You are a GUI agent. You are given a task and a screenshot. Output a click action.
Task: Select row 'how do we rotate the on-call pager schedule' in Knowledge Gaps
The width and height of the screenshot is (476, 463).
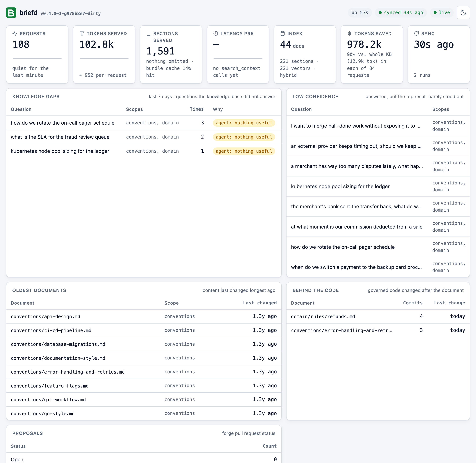pyautogui.click(x=144, y=123)
